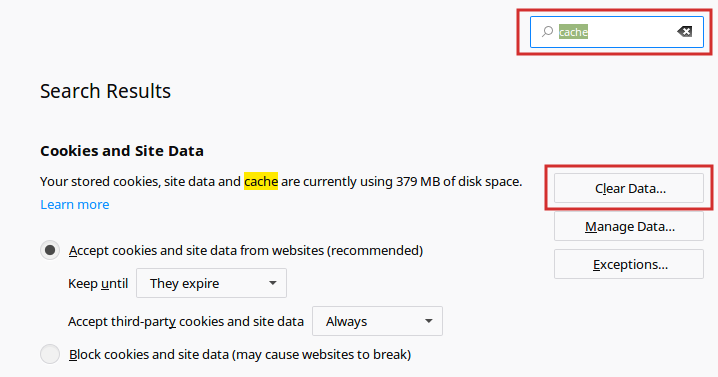Viewport: 718px width, 377px height.
Task: Click the Accept cookies and site data label
Action: [x=246, y=251]
